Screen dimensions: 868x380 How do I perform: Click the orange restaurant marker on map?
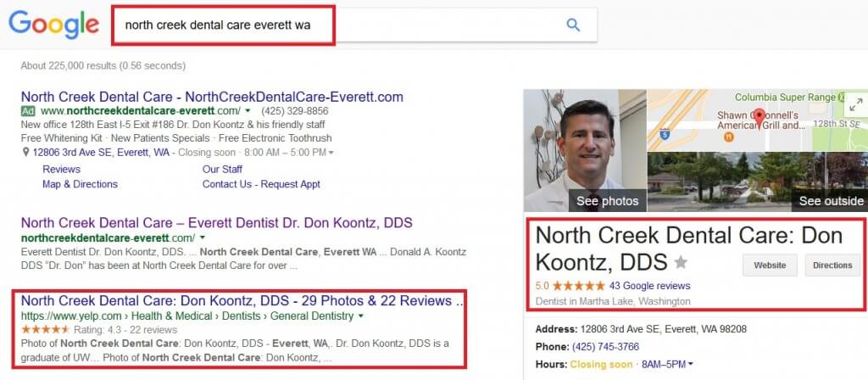click(729, 137)
